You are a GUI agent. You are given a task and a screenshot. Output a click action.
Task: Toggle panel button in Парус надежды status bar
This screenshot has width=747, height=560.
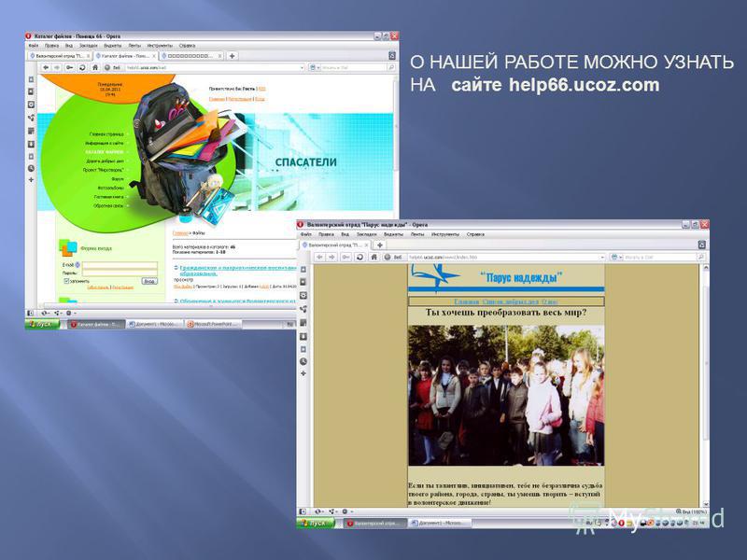coord(303,511)
